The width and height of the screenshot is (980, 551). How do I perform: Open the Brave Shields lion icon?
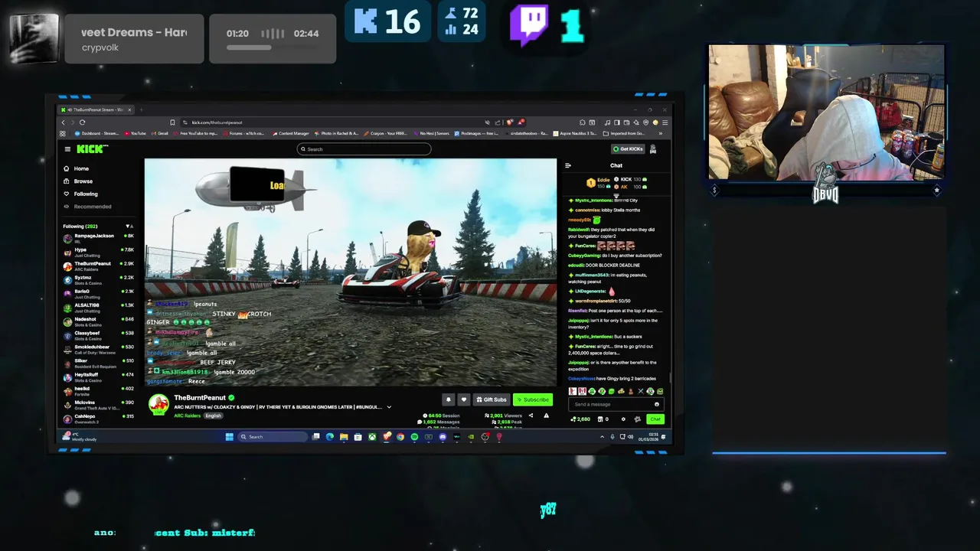click(510, 122)
